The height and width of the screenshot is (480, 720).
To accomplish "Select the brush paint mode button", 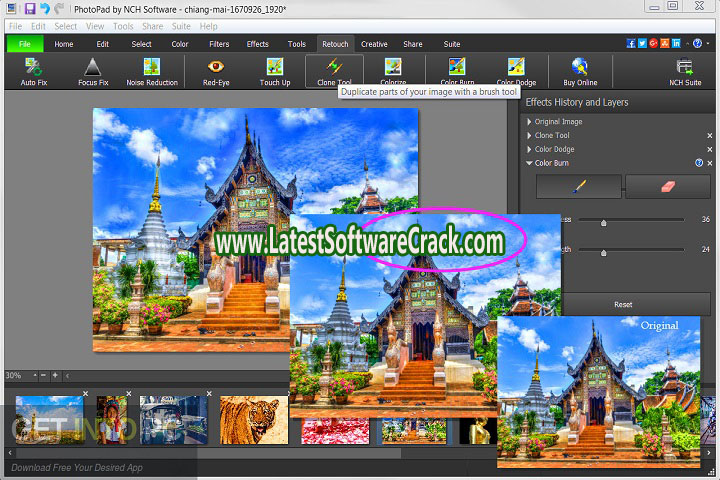I will pyautogui.click(x=579, y=186).
